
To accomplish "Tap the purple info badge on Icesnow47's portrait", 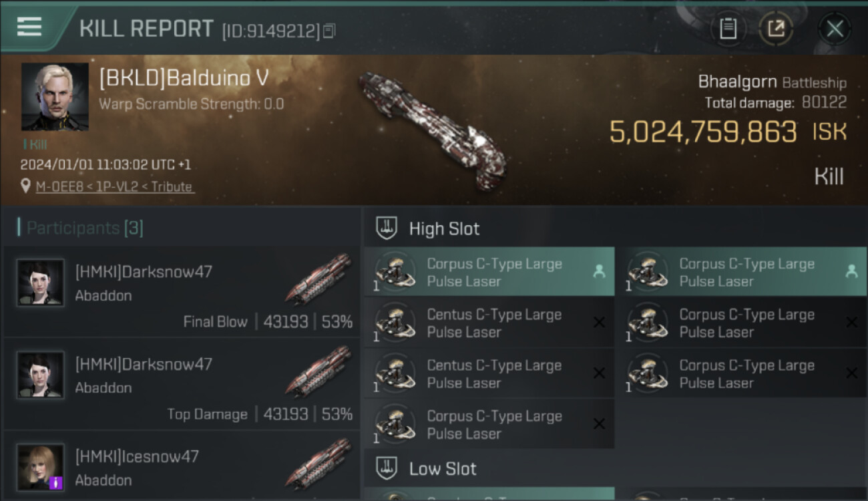I will click(56, 482).
